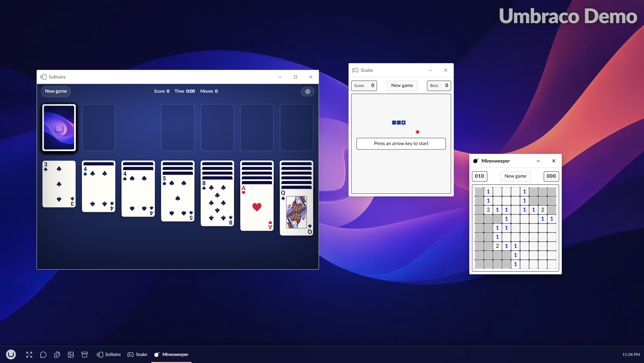The image size is (644, 363).
Task: Close the Snake window
Action: [x=446, y=70]
